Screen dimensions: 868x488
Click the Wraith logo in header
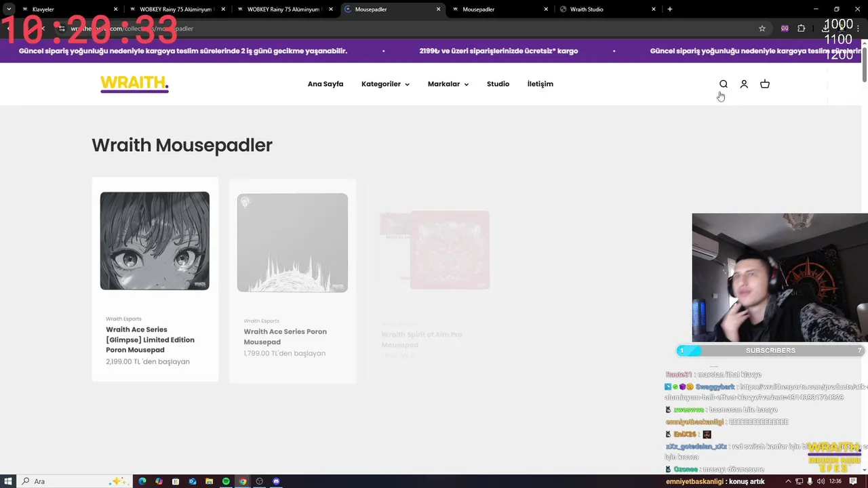[134, 84]
